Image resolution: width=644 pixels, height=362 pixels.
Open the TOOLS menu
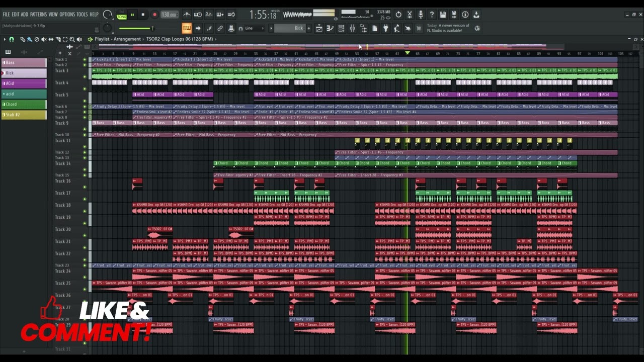point(82,15)
